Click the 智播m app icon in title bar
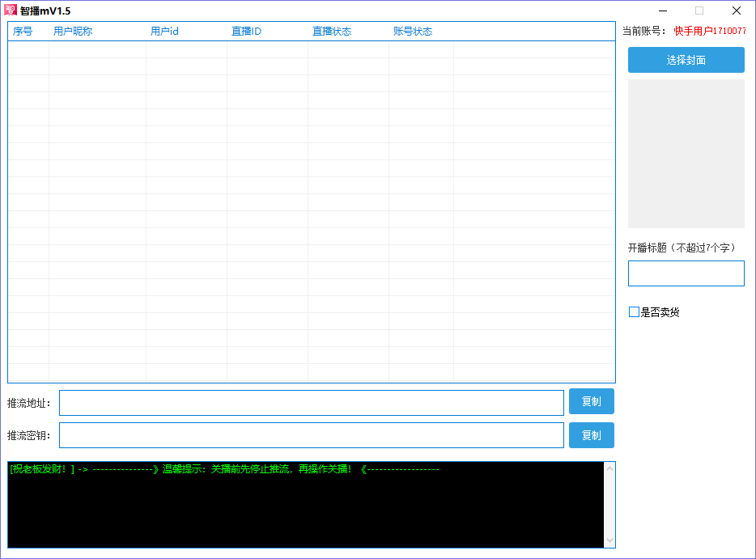Viewport: 756px width, 559px height. point(11,11)
